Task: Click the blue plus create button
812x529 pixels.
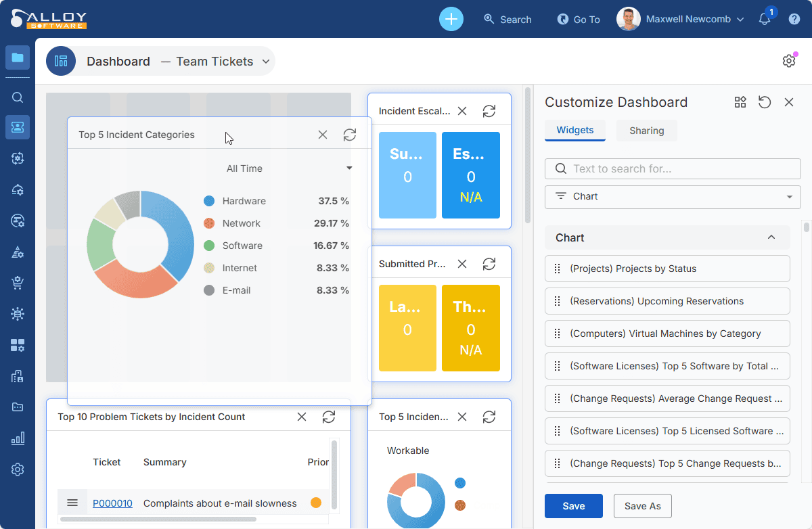Action: tap(451, 19)
